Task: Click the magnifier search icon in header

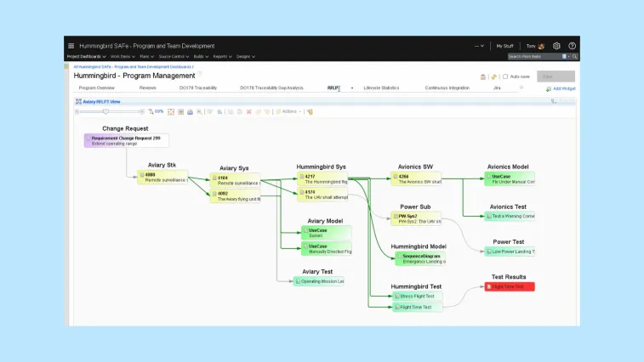Action: pyautogui.click(x=574, y=57)
